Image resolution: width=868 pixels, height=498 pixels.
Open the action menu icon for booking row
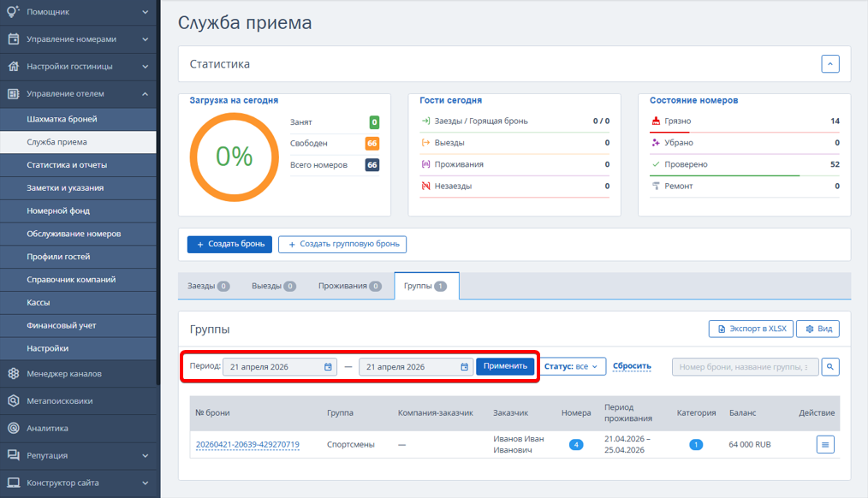(x=825, y=444)
